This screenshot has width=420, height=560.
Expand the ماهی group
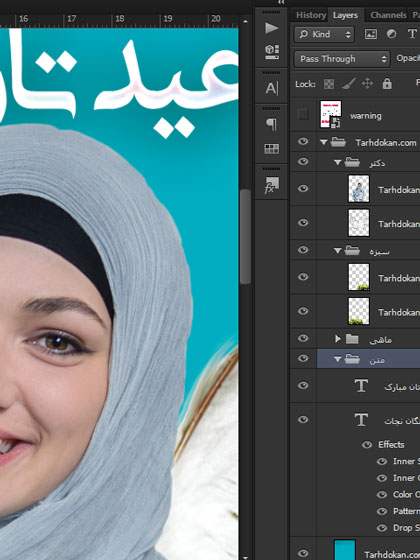click(338, 339)
